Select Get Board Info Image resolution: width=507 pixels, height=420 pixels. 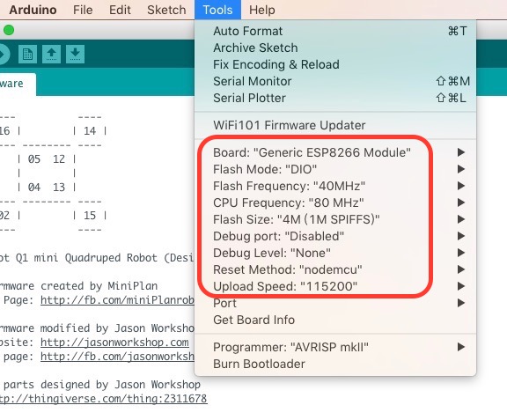(335, 320)
